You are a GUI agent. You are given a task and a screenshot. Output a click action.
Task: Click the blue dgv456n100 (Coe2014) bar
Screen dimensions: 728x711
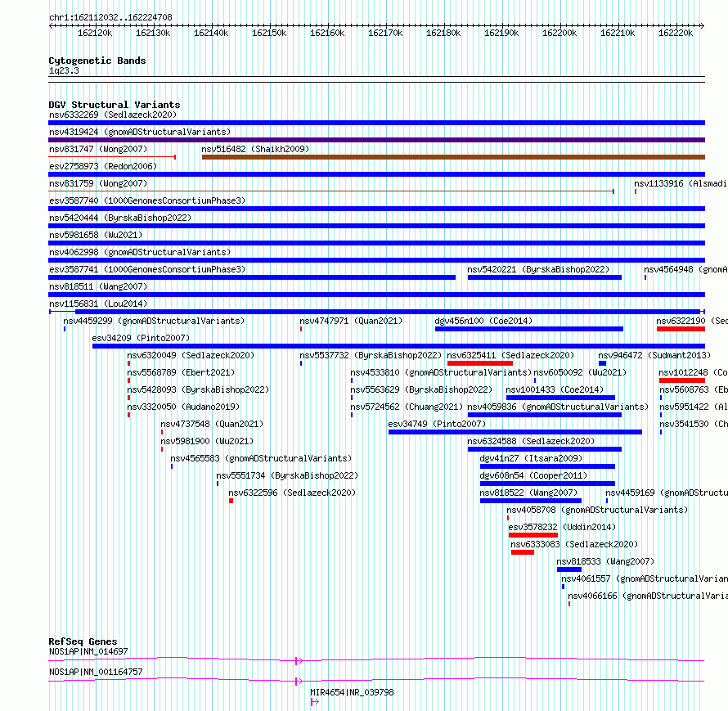[x=529, y=329]
